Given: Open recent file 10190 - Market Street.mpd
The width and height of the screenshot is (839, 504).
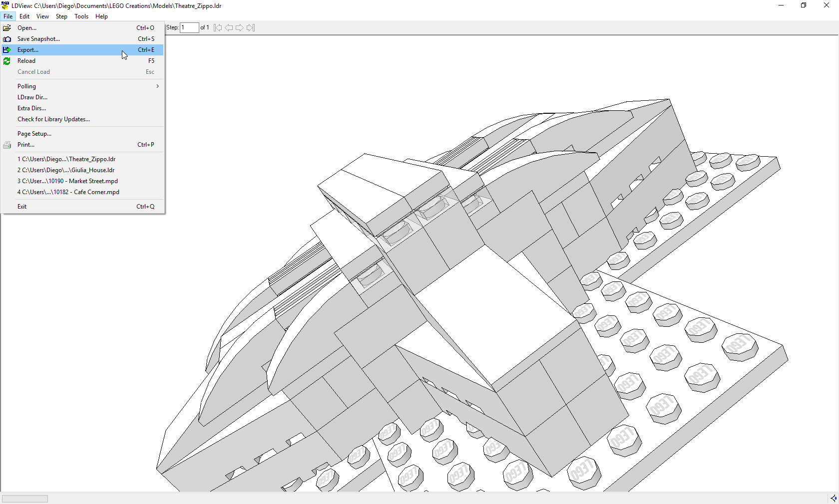Looking at the screenshot, I should point(83,181).
